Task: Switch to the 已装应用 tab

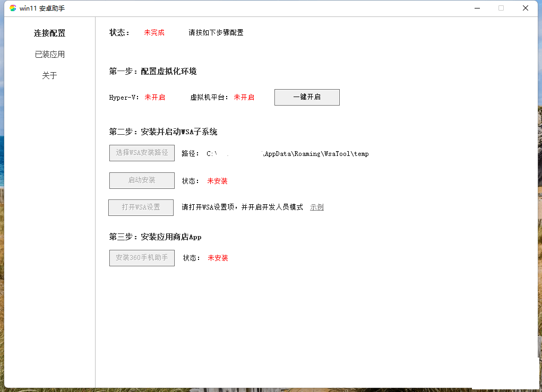Action: [50, 54]
